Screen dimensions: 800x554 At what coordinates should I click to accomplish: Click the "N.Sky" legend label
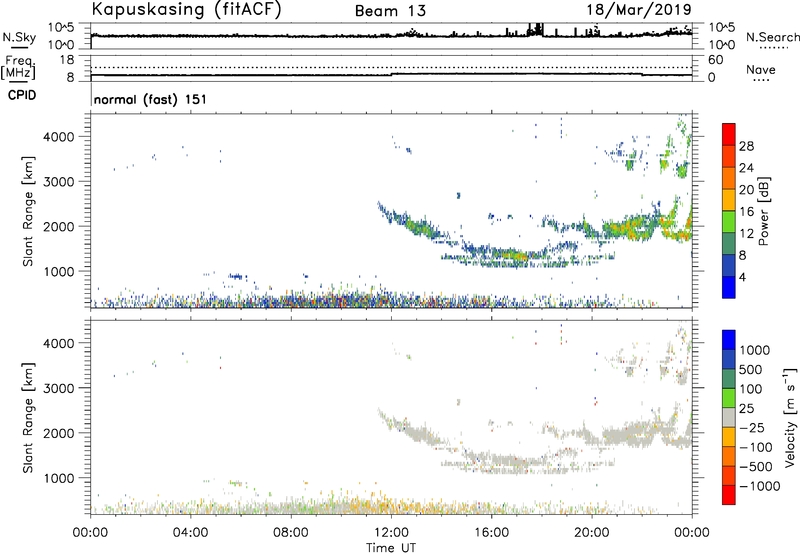(19, 37)
